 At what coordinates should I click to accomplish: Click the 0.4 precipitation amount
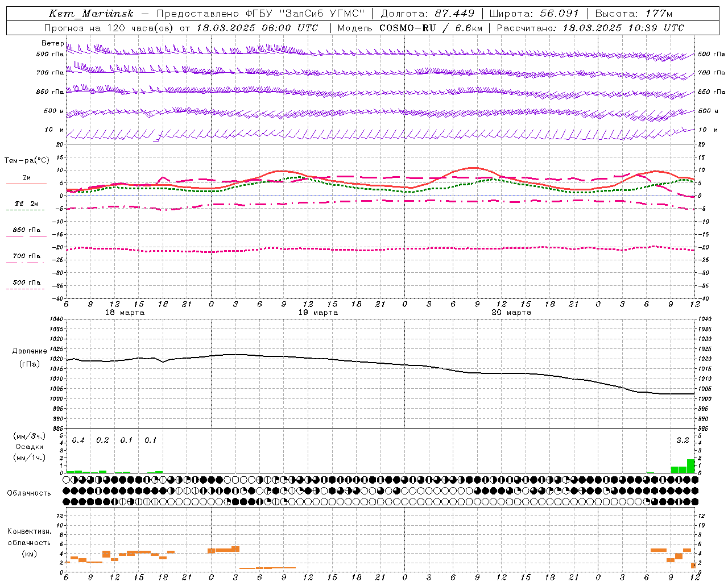point(78,440)
